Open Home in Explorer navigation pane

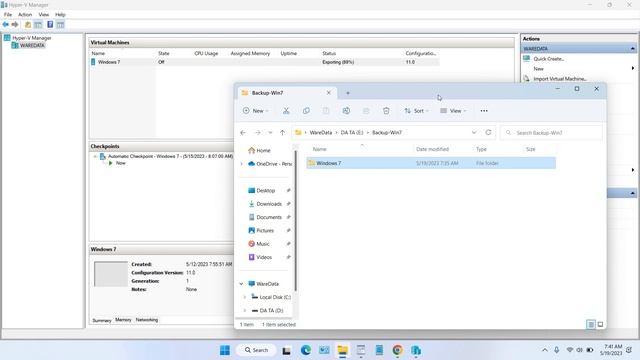[263, 151]
